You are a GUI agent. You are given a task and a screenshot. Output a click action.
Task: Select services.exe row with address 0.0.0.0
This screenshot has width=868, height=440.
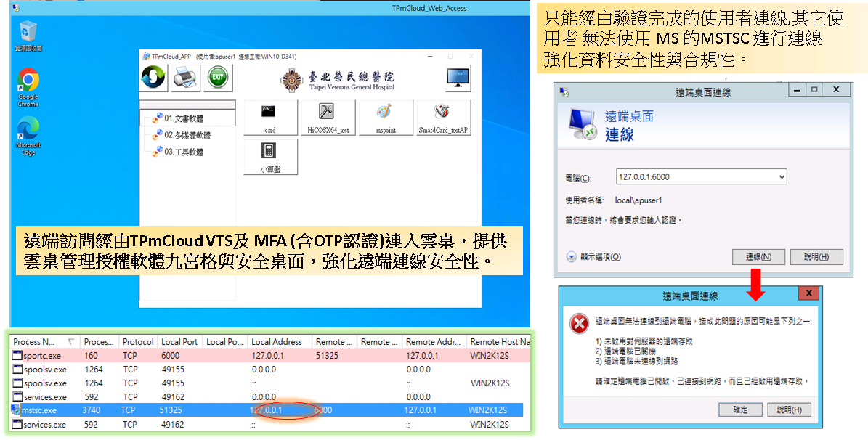[270, 397]
